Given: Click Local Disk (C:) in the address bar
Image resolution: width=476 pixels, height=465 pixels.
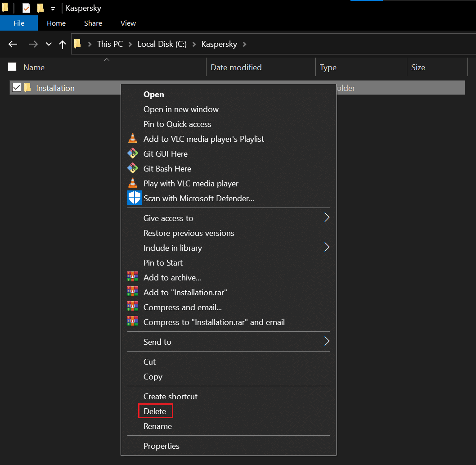Looking at the screenshot, I should (162, 44).
